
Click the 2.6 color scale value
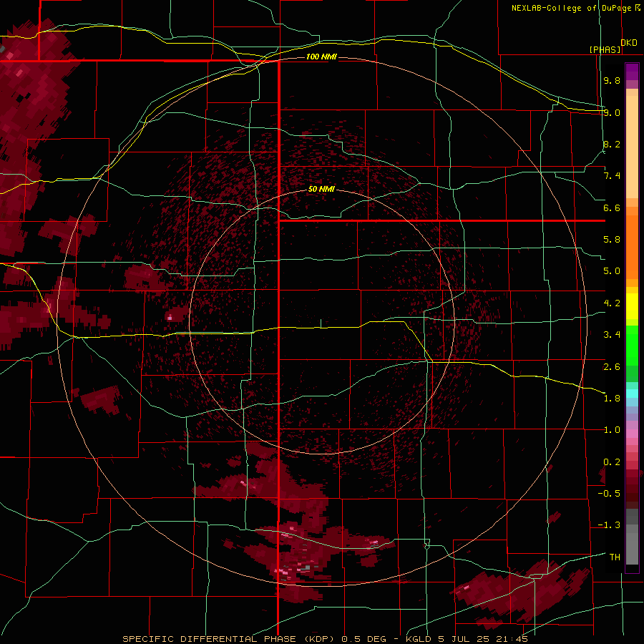click(x=612, y=367)
